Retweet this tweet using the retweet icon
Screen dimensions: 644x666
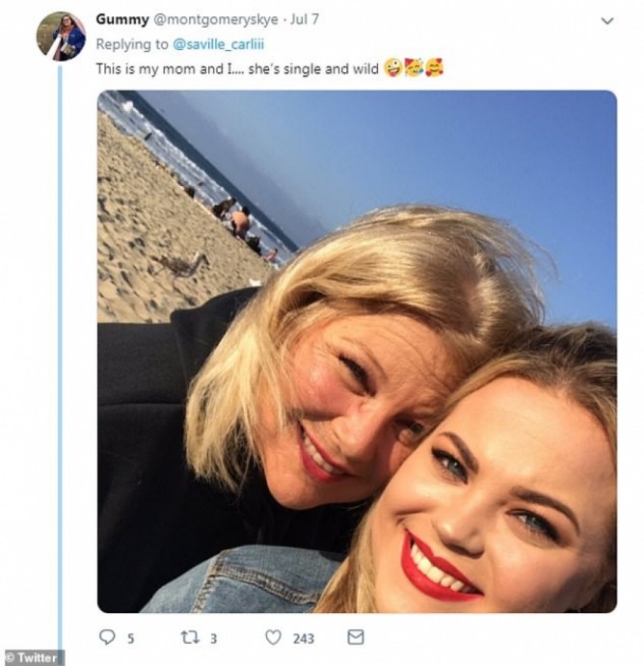191,637
